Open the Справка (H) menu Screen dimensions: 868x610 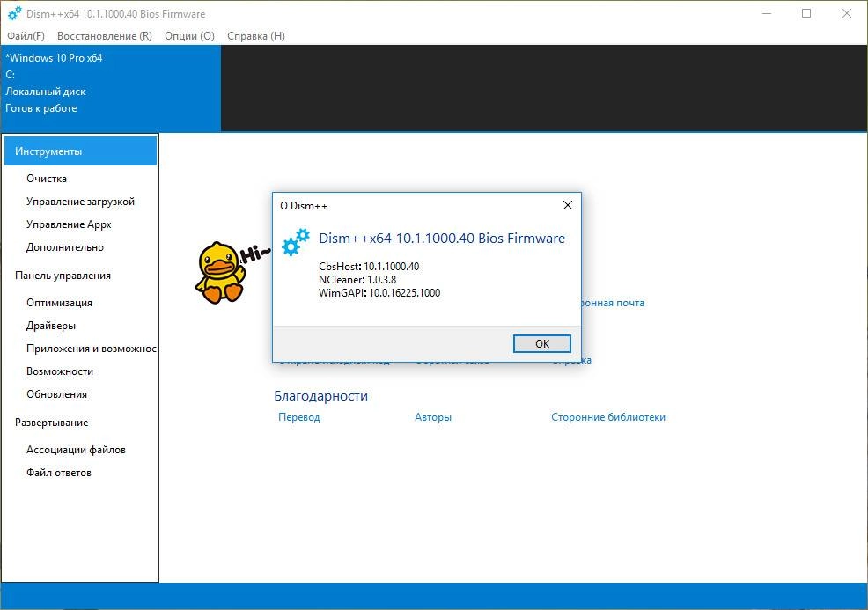tap(256, 36)
